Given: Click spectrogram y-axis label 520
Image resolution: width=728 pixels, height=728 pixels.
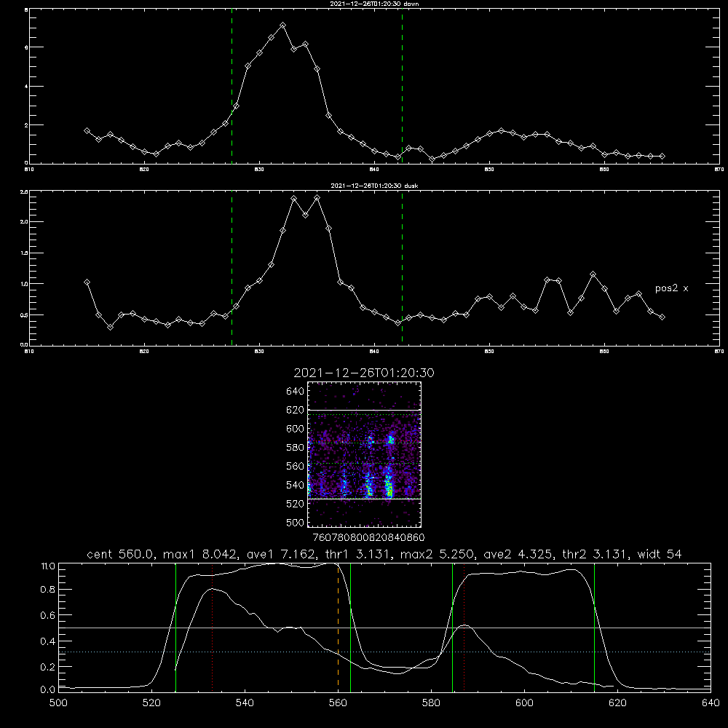Looking at the screenshot, I should (x=296, y=504).
